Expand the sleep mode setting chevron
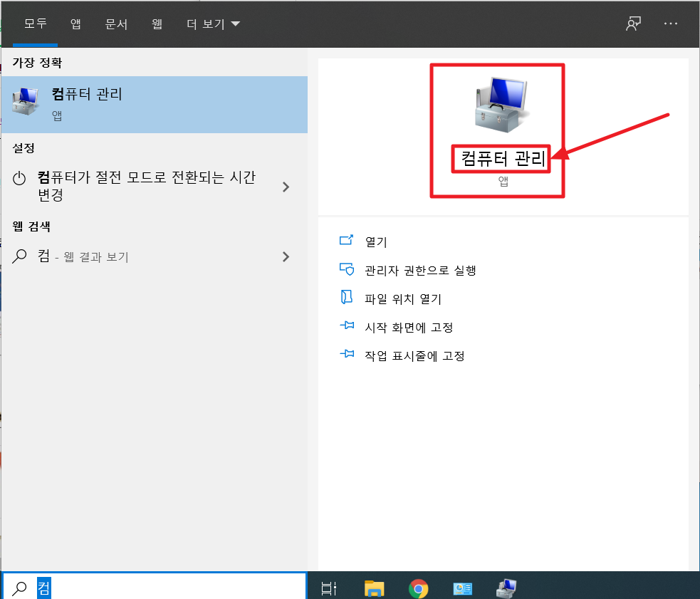 coord(286,187)
